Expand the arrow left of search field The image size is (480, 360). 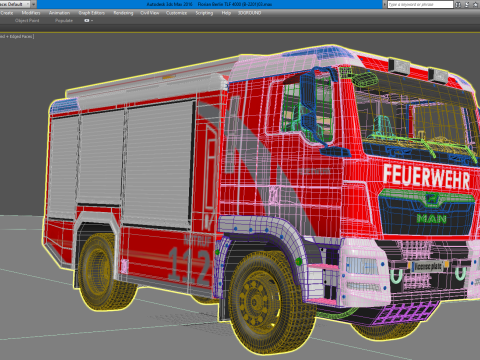click(385, 4)
